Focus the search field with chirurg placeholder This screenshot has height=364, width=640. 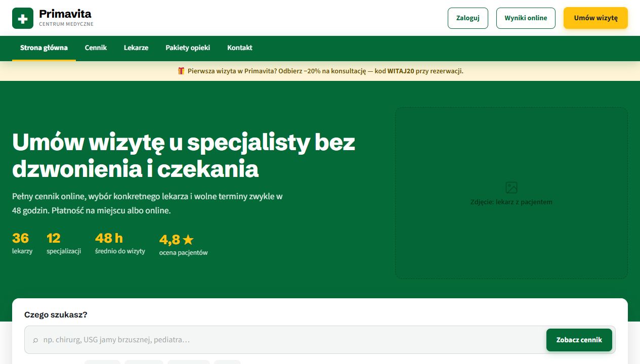point(320,340)
